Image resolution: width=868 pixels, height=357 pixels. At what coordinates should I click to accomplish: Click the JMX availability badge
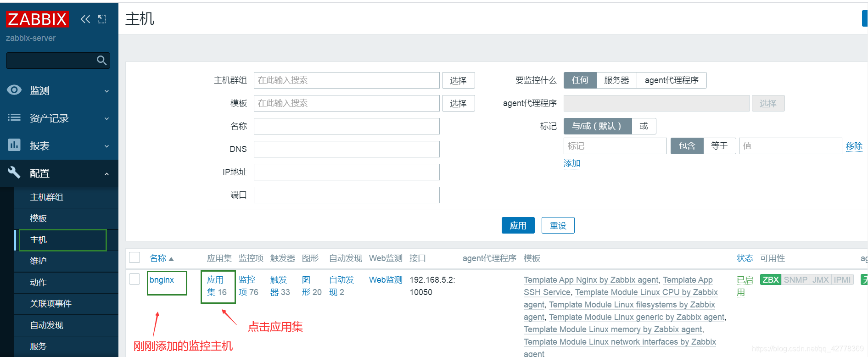click(820, 280)
